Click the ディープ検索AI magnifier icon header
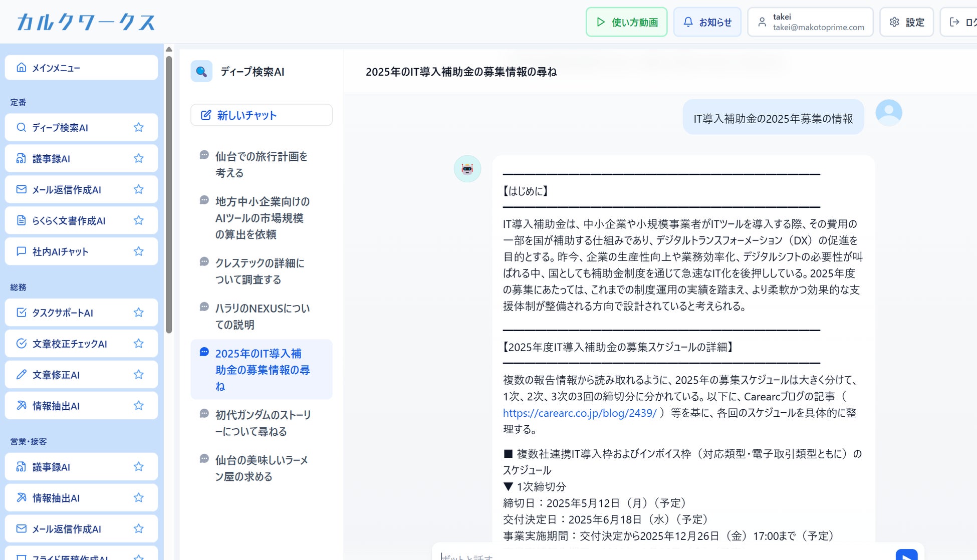 pos(201,72)
